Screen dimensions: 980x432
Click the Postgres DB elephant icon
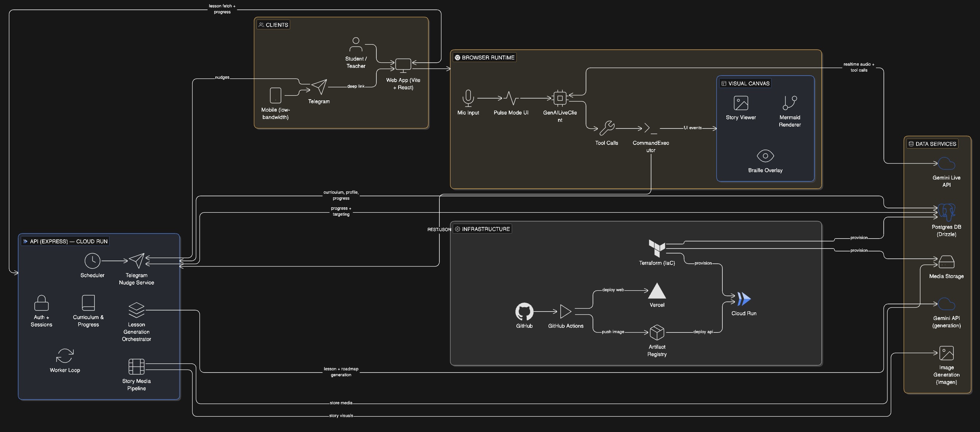946,212
